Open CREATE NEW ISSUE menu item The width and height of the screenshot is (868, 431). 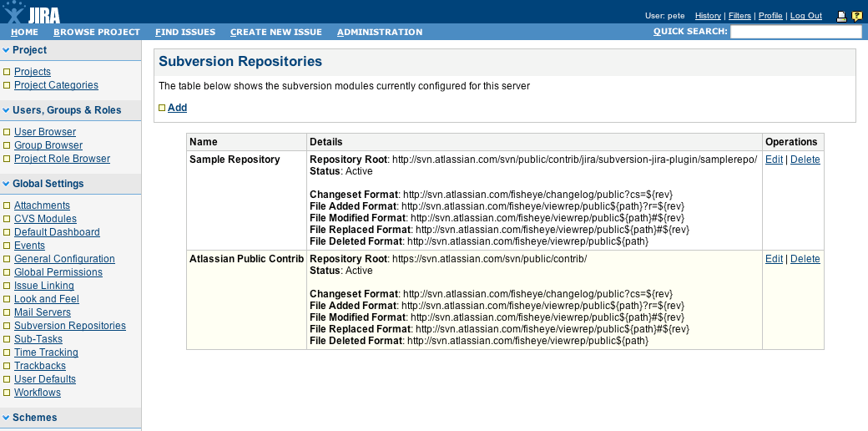pos(276,32)
